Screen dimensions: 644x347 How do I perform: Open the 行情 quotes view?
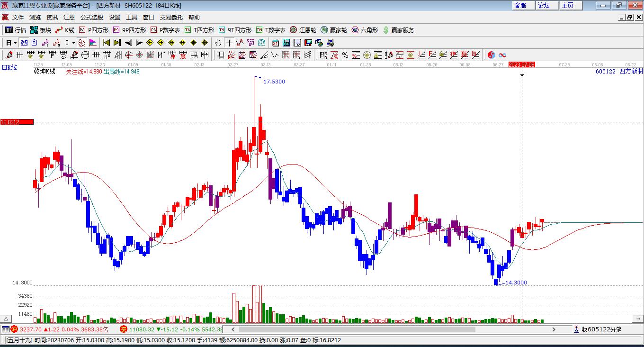[15, 30]
